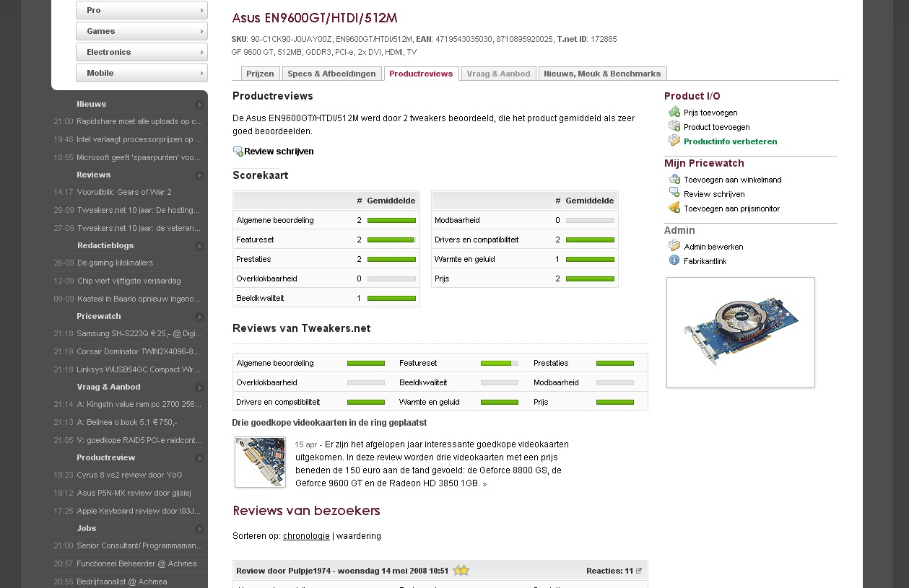This screenshot has width=909, height=588.
Task: Open the Asus graphics card product image
Action: pos(740,333)
